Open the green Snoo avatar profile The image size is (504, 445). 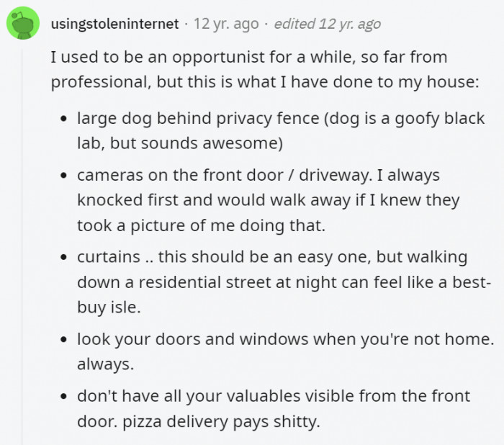click(x=23, y=24)
